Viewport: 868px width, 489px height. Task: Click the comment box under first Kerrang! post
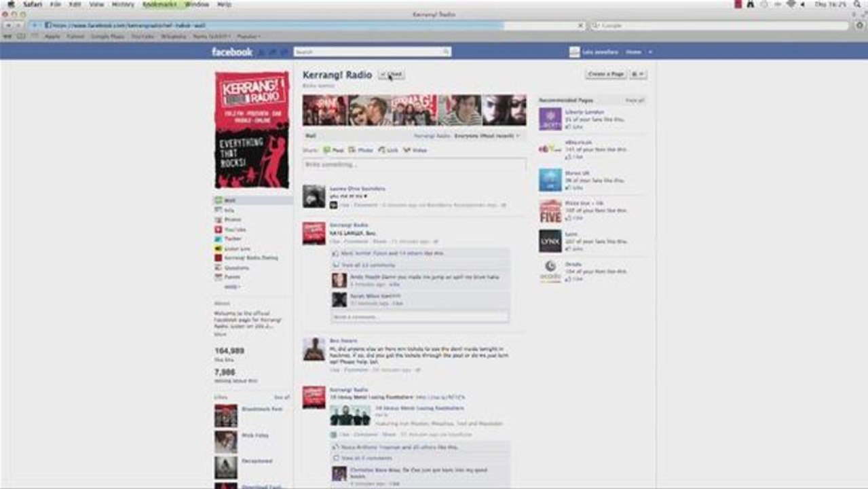coord(420,317)
